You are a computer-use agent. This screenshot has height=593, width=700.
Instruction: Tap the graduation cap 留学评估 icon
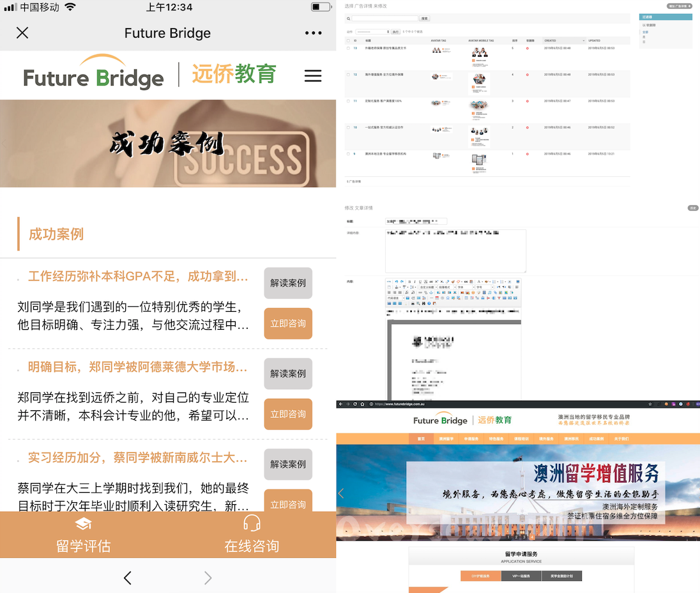pyautogui.click(x=83, y=524)
